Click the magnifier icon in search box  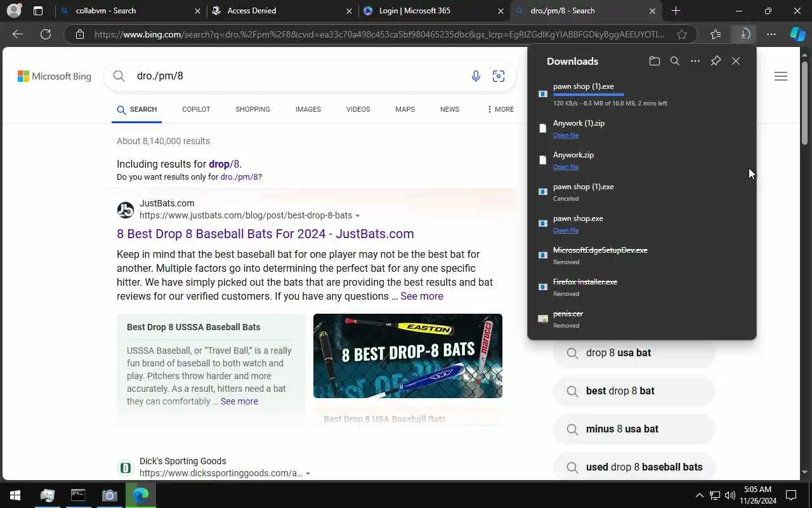pyautogui.click(x=119, y=76)
